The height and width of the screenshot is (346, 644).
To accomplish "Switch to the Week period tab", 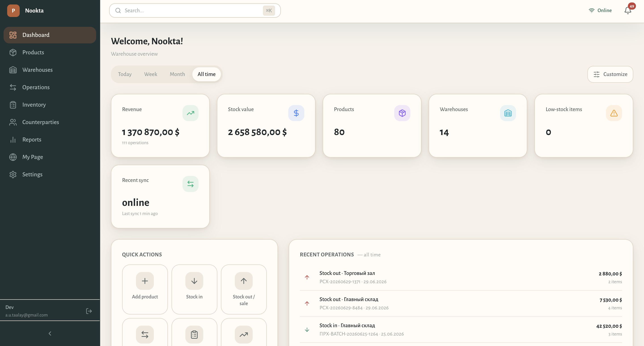I will click(151, 74).
